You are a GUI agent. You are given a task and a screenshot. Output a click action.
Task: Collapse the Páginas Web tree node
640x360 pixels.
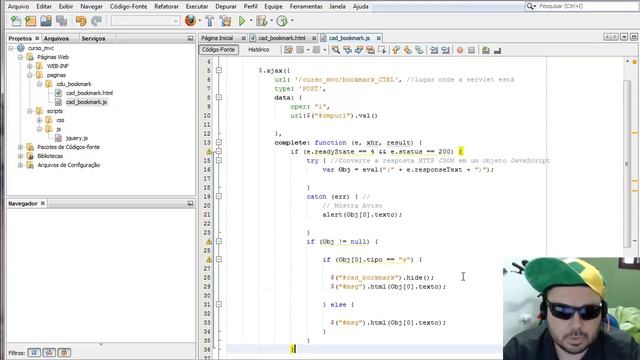click(20, 57)
